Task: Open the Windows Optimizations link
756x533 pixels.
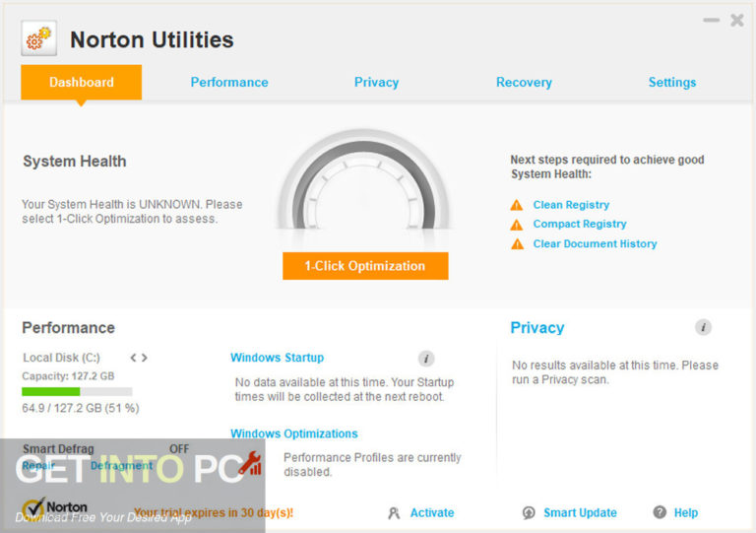Action: click(294, 433)
